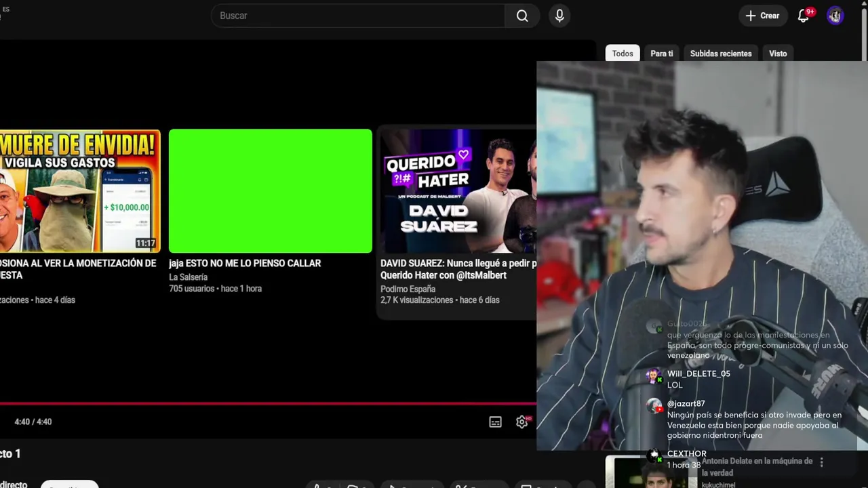Screen dimensions: 868x488
Task: Click the 11:17 duration badge
Action: 145,243
